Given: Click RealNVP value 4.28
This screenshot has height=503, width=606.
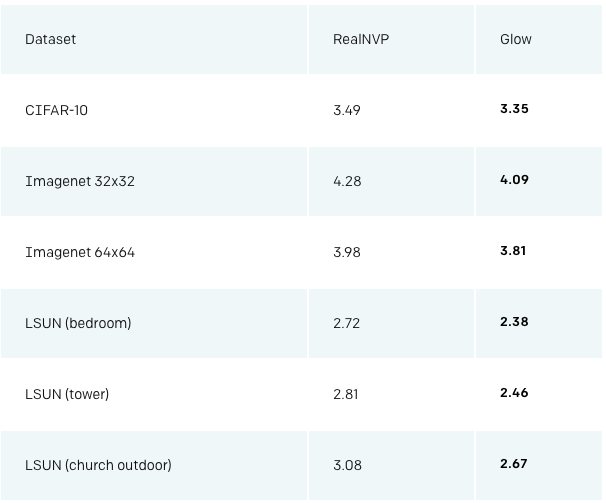Looking at the screenshot, I should (347, 181).
